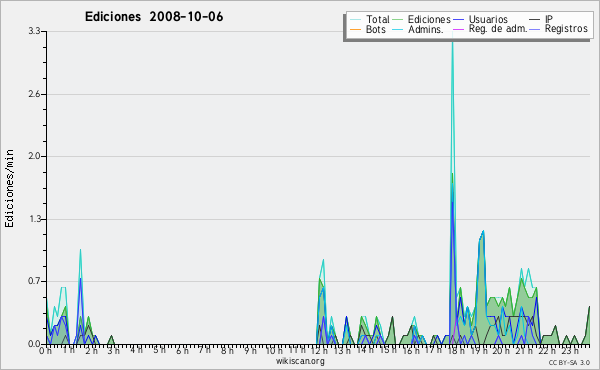Click the orange Bots legend swatch
The width and height of the screenshot is (600, 370).
coord(355,29)
